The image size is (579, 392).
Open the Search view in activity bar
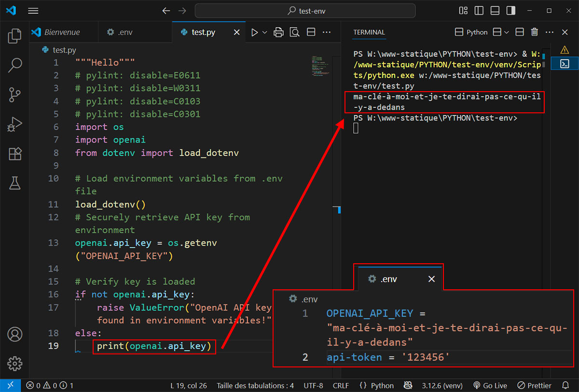15,65
